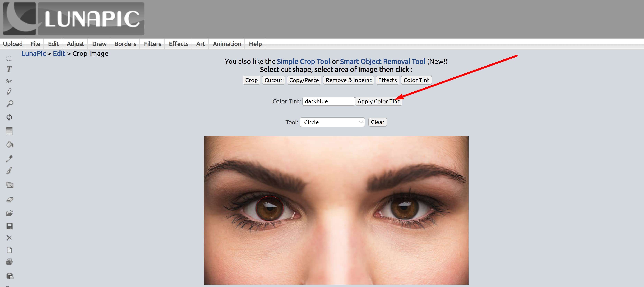Click the magnifying glass zoom icon
Viewport: 644px width, 287px height.
tap(10, 104)
